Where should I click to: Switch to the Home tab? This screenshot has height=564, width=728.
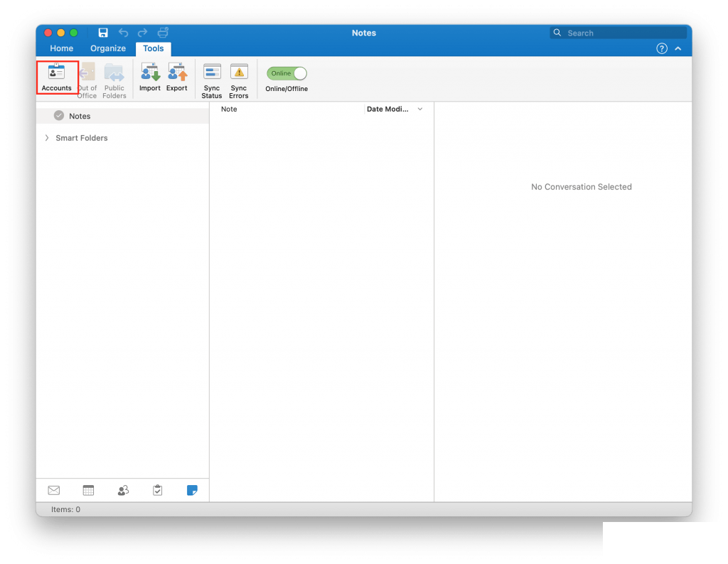61,48
